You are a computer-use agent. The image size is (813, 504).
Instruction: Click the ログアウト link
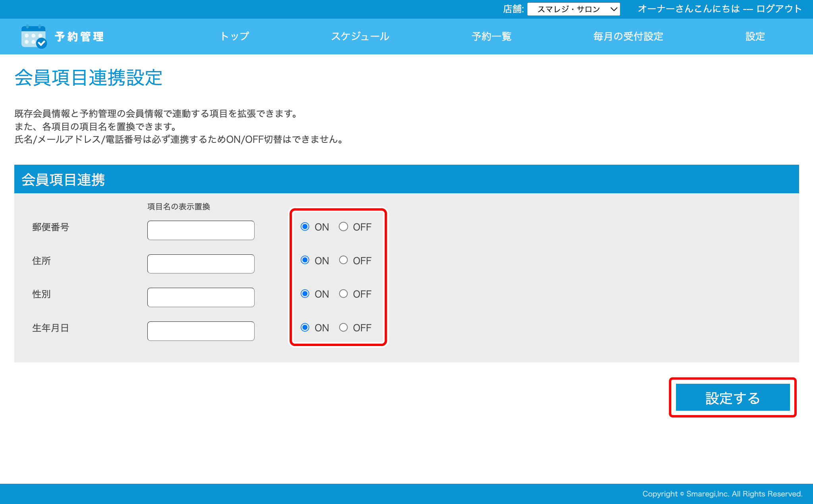[779, 9]
